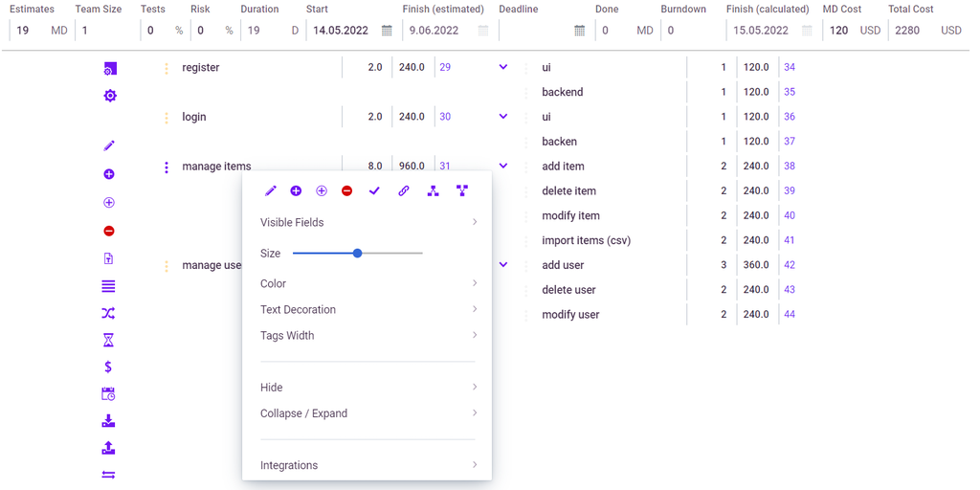Click red minus remove icon in left sidebar
This screenshot has height=490, width=980.
pos(109,232)
